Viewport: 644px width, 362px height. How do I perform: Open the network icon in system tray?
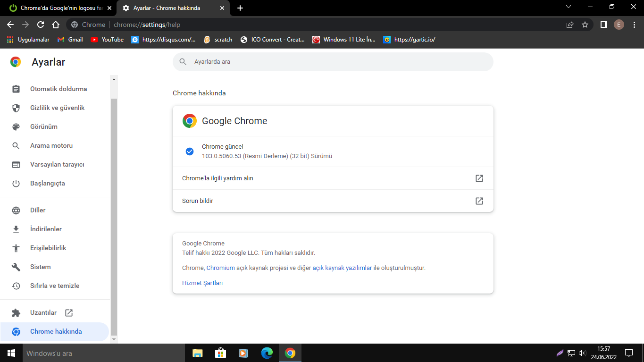point(571,353)
